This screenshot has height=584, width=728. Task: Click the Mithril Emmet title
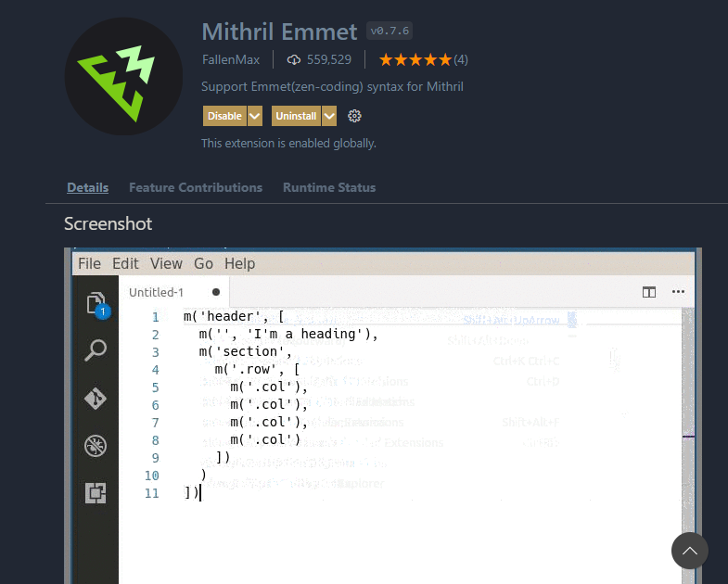pyautogui.click(x=279, y=32)
